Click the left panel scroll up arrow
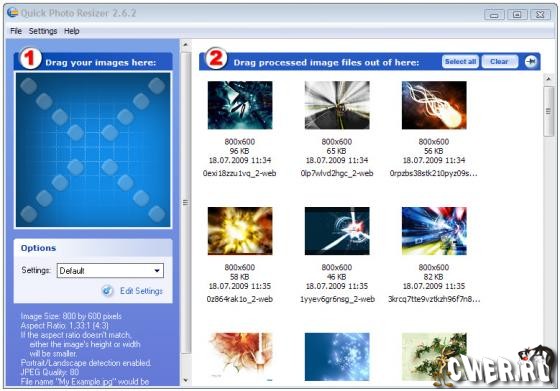The height and width of the screenshot is (391, 560). tap(185, 45)
